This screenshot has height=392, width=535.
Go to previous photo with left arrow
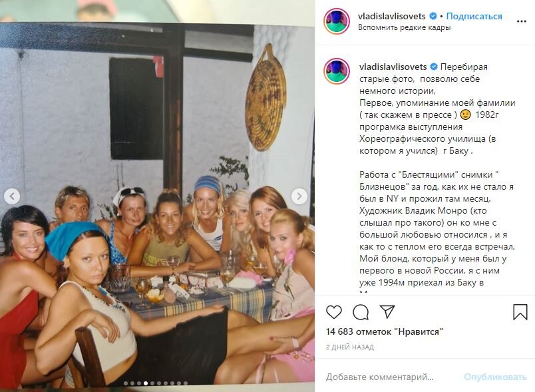point(12,196)
